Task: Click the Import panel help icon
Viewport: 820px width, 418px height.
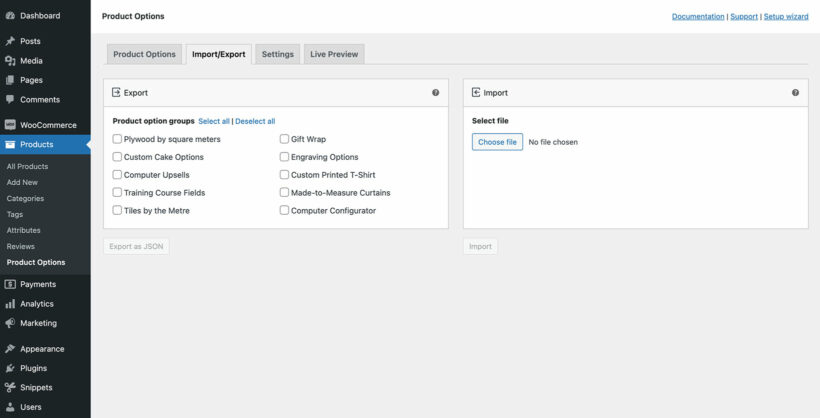Action: 795,93
